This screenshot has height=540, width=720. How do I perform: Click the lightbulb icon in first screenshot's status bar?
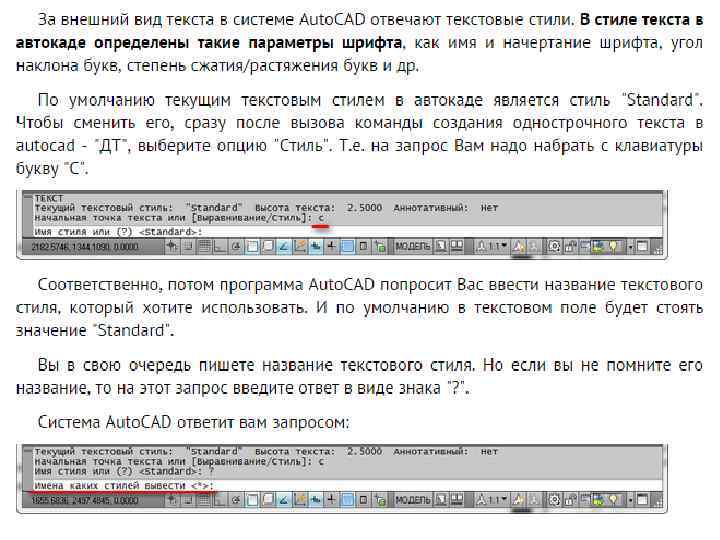click(x=613, y=247)
